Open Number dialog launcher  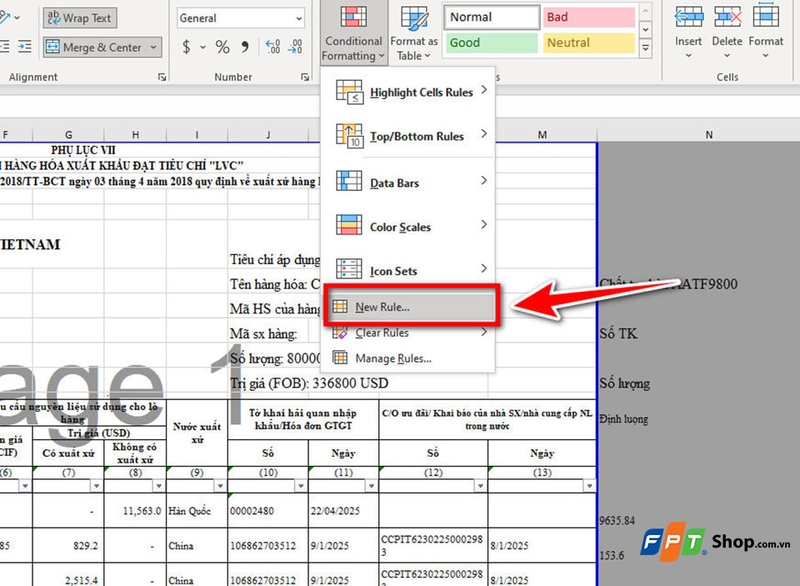(305, 77)
